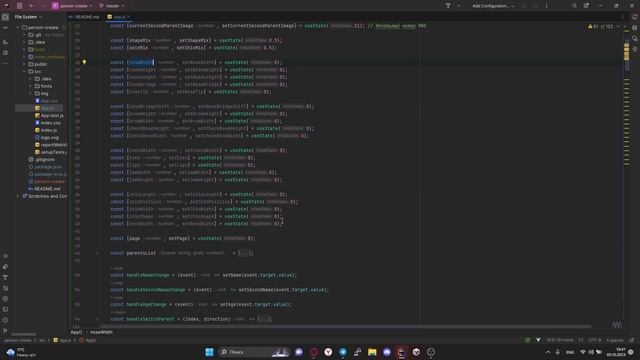The width and height of the screenshot is (640, 360).
Task: Expand the fonts folder
Action: click(x=31, y=86)
